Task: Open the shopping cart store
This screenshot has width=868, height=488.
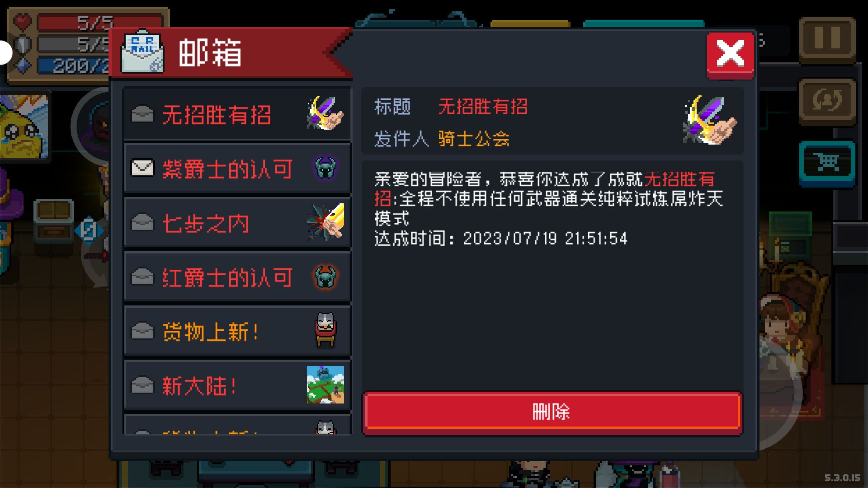Action: (x=827, y=163)
